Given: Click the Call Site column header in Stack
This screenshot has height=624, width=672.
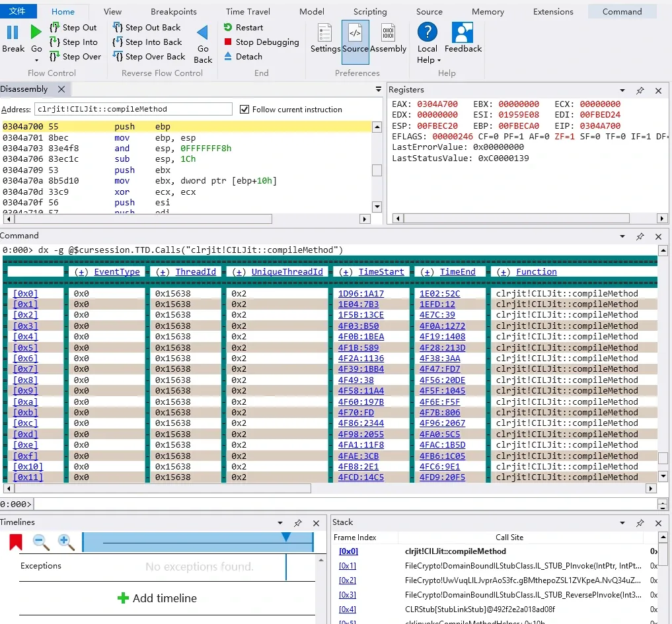Looking at the screenshot, I should (509, 537).
